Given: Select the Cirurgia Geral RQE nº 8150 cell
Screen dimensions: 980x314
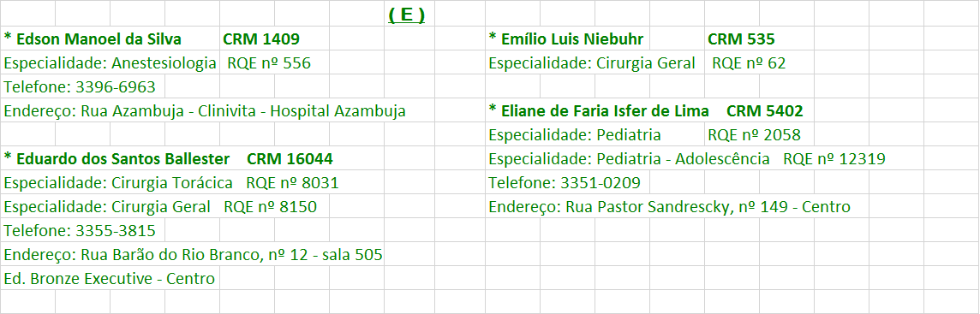Looking at the screenshot, I should pyautogui.click(x=160, y=207).
